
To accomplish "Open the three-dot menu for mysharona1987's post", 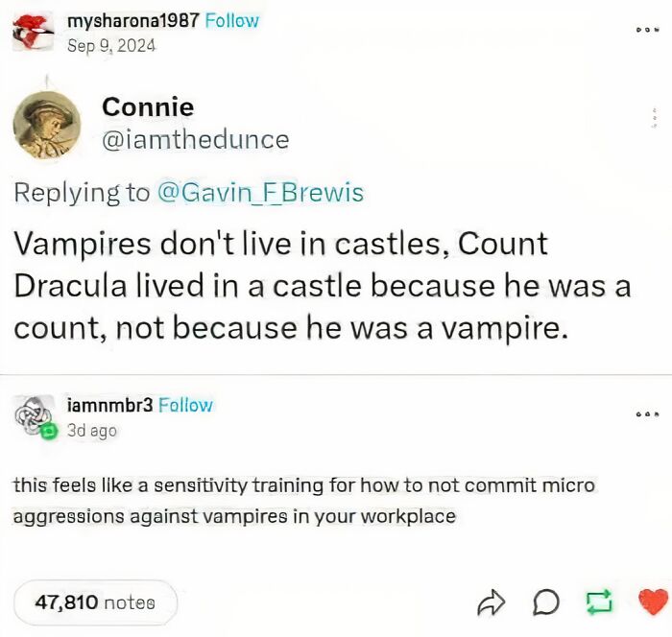I will [x=648, y=30].
